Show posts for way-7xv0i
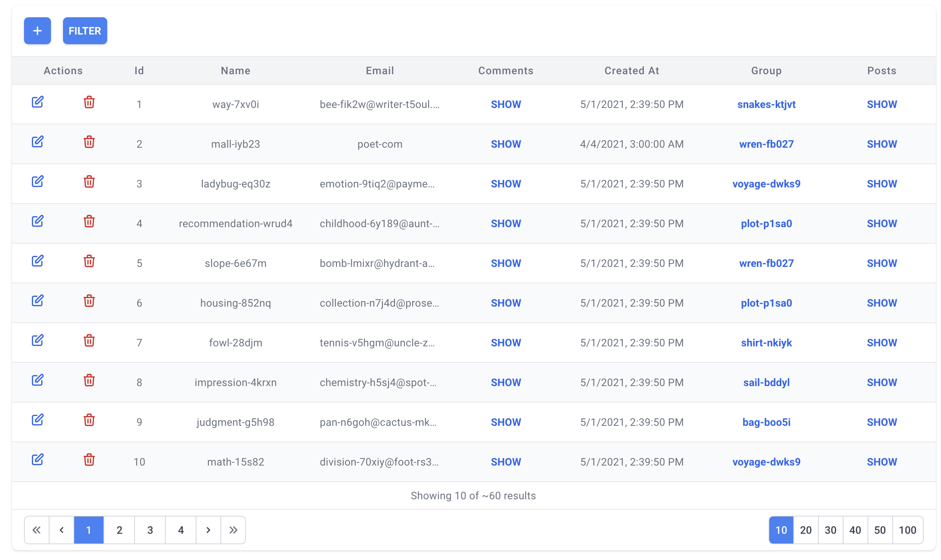The height and width of the screenshot is (560, 941). (x=882, y=104)
